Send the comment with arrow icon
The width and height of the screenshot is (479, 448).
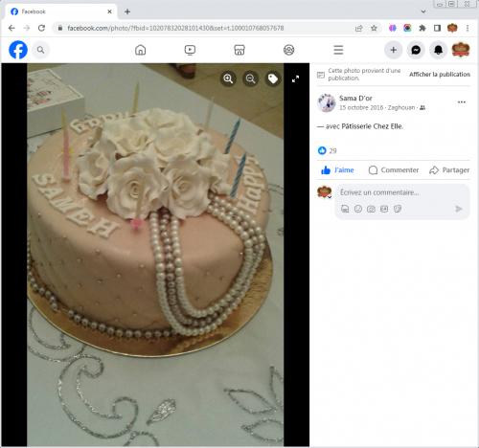[x=459, y=209]
